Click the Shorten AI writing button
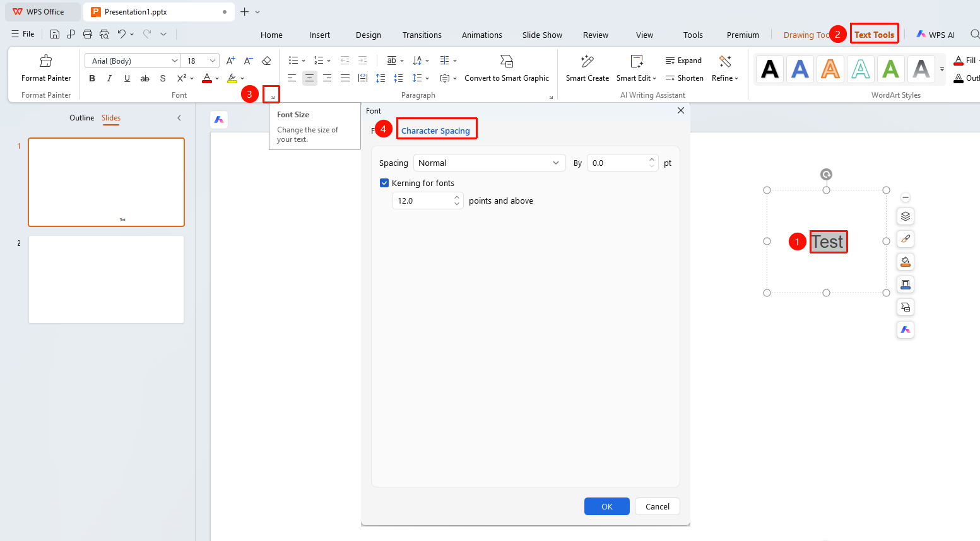980x541 pixels. point(684,78)
